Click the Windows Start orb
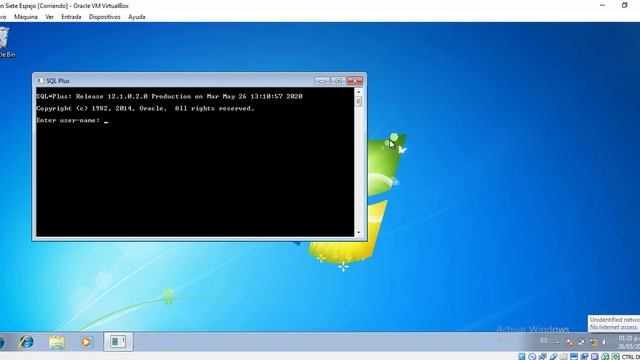640x360 pixels. tap(1, 342)
